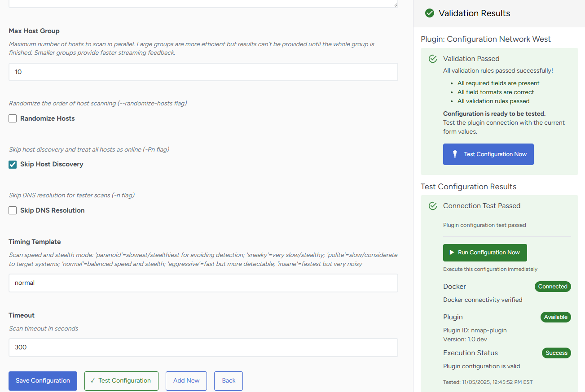The height and width of the screenshot is (392, 585).
Task: Click the Success badge for Execution Status
Action: pos(556,353)
